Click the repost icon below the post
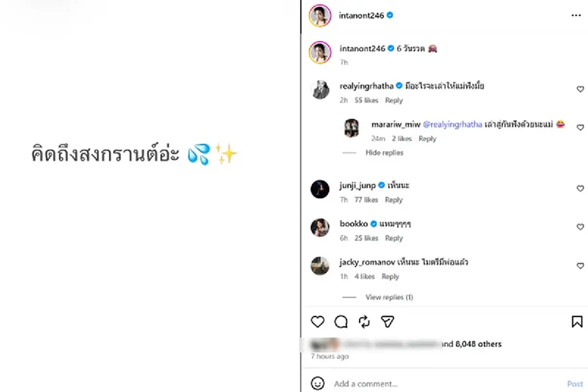The width and height of the screenshot is (588, 392). [364, 321]
